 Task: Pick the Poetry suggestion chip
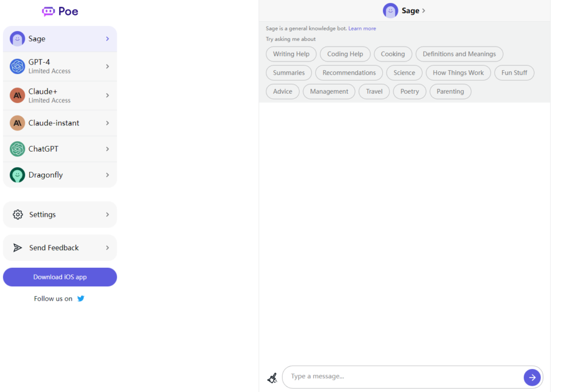409,91
